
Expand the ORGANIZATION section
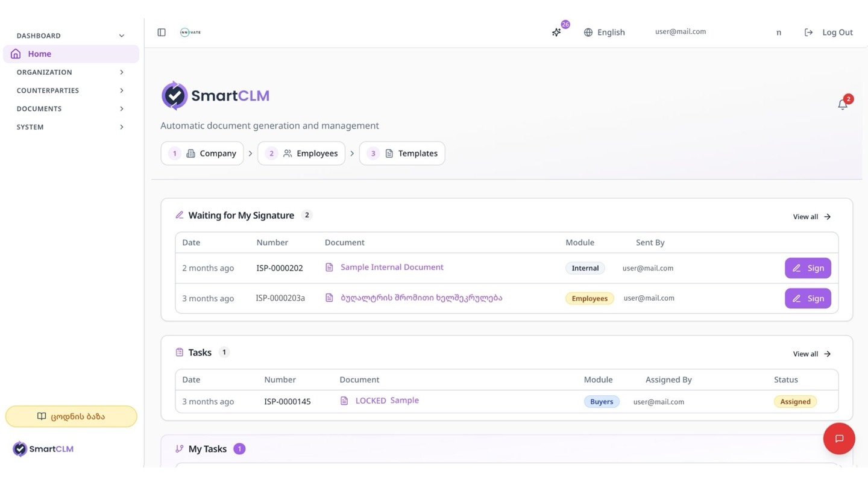71,72
